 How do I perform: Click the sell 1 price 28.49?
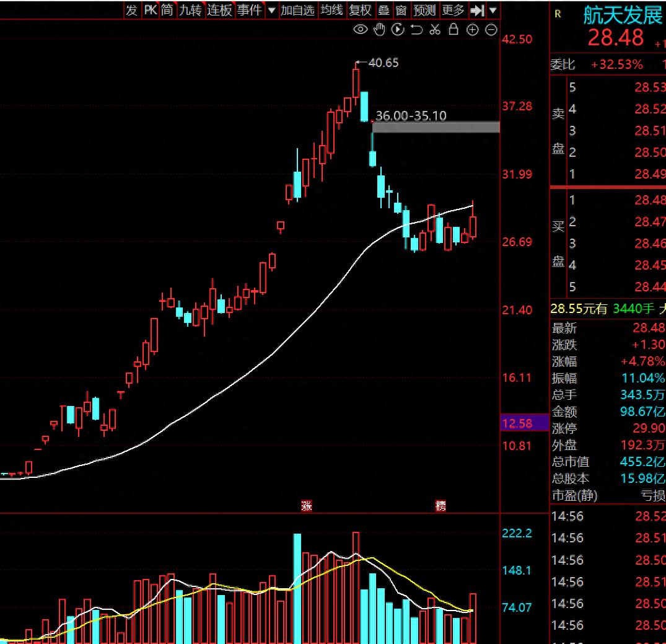coord(650,174)
